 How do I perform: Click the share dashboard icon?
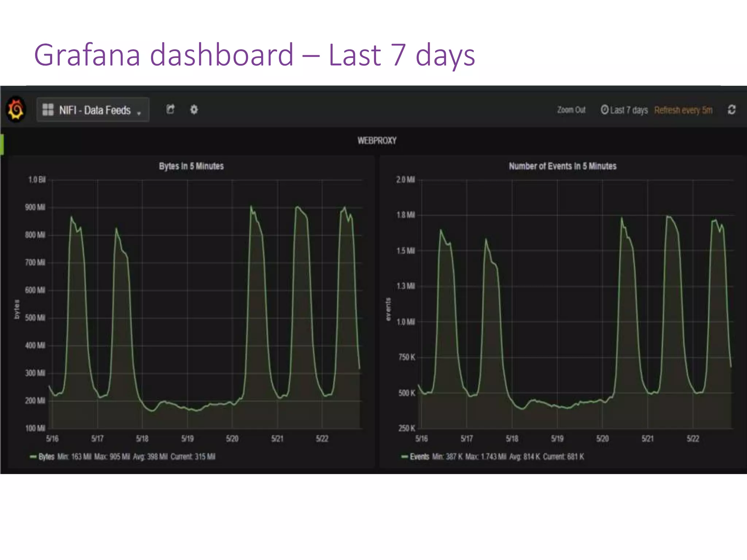tap(170, 109)
